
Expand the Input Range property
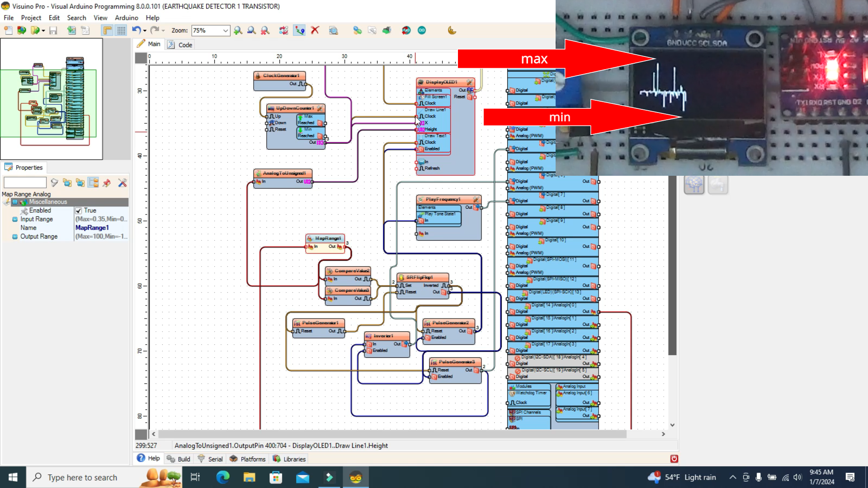[x=15, y=219]
